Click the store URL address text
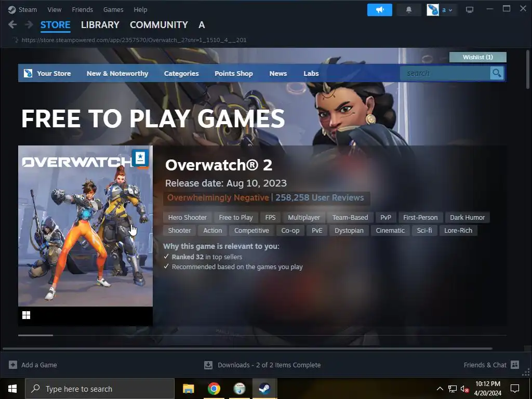532x399 pixels. click(134, 40)
